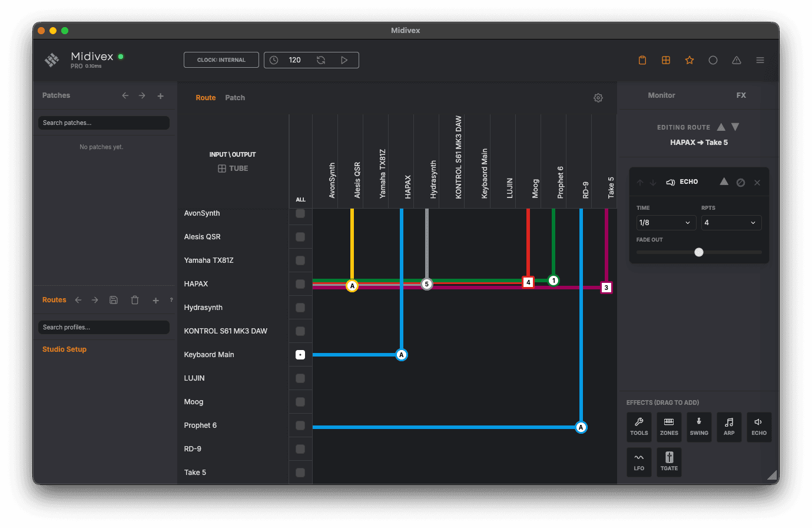Click the orange clipboard icon in the toolbar

tap(642, 60)
